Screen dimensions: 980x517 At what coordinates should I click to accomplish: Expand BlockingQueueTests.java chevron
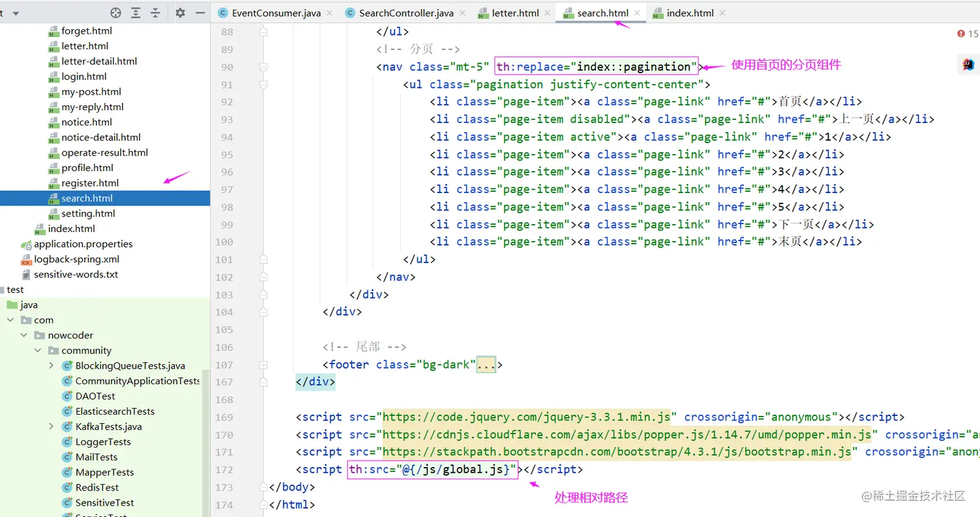[51, 365]
